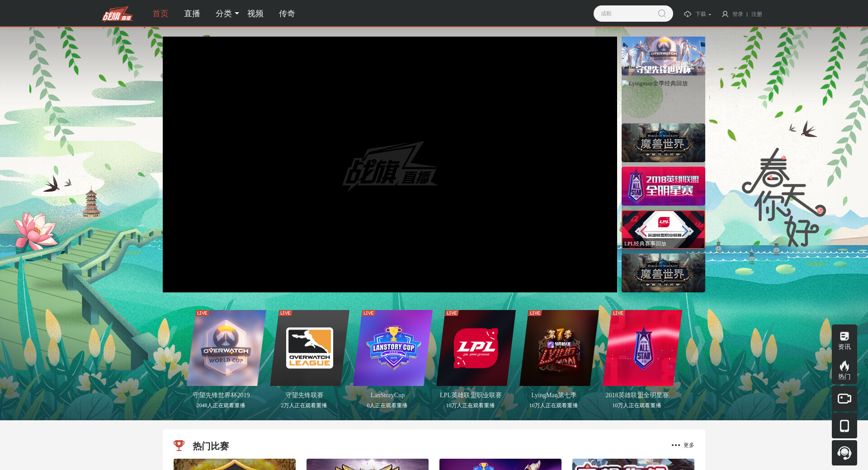
Task: Open the customer service headset icon
Action: tap(844, 453)
